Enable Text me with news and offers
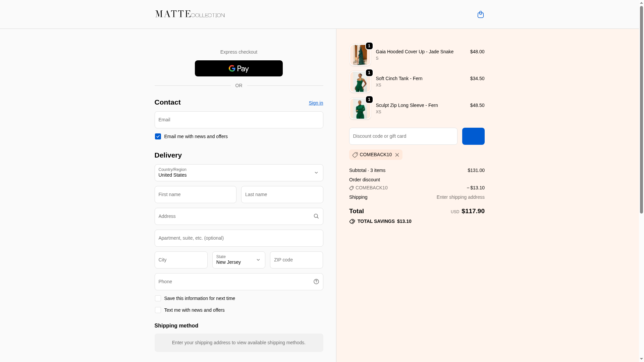This screenshot has width=644, height=362. (158, 310)
